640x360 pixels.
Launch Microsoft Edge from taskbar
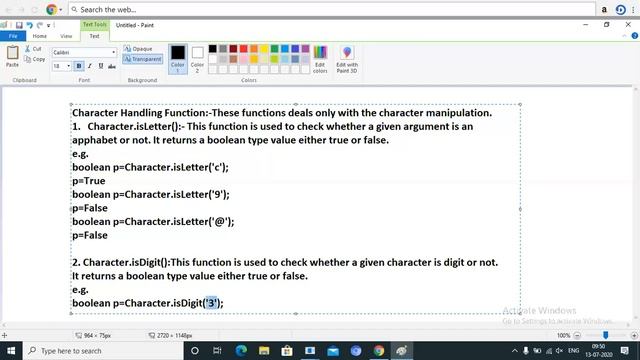[241, 351]
